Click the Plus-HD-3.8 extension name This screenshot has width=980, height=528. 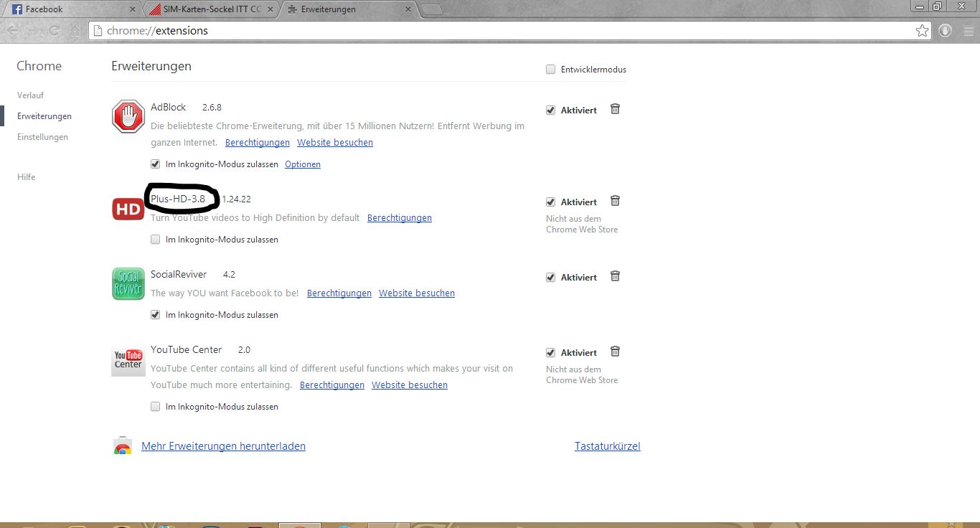coord(178,199)
